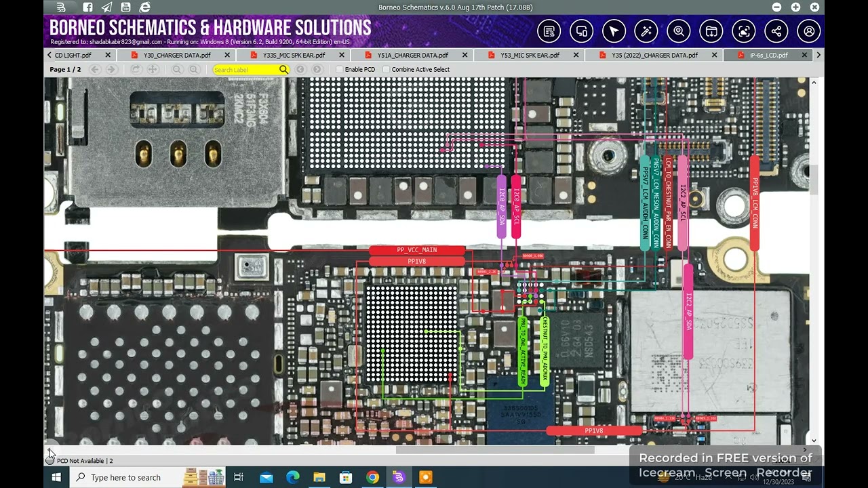
Task: Go to previous page arrow
Action: point(95,69)
